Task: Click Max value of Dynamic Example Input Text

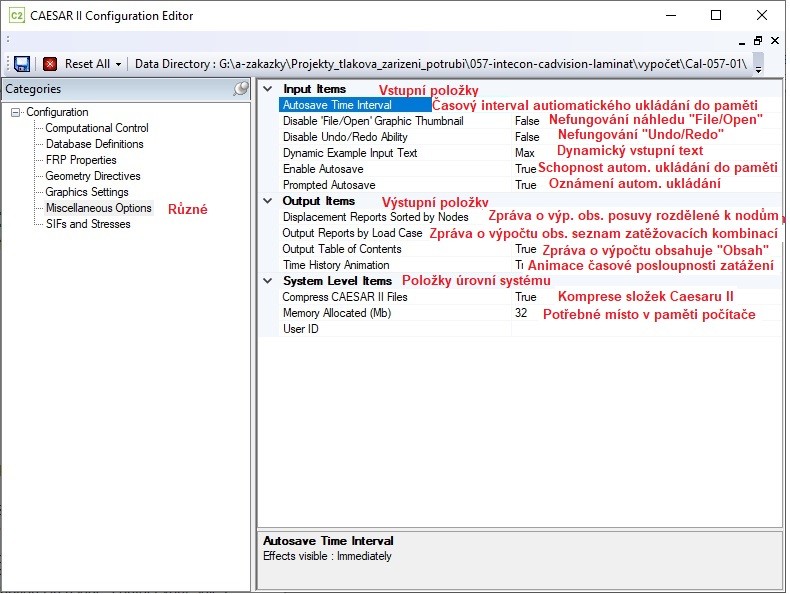Action: point(524,153)
